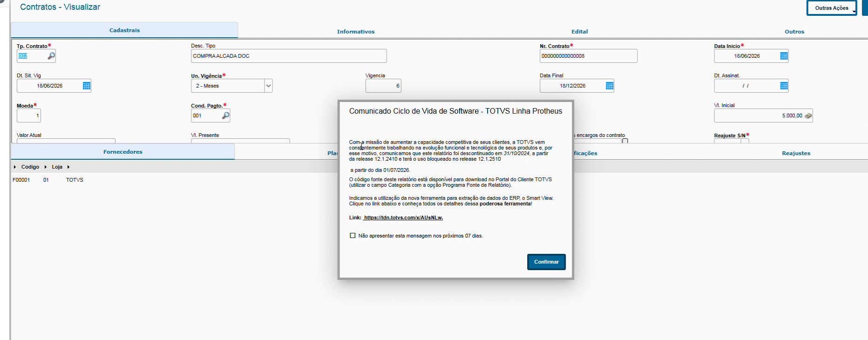Image resolution: width=868 pixels, height=340 pixels.
Task: Confirm the TOTVS lifecycle notice dialog
Action: (546, 262)
